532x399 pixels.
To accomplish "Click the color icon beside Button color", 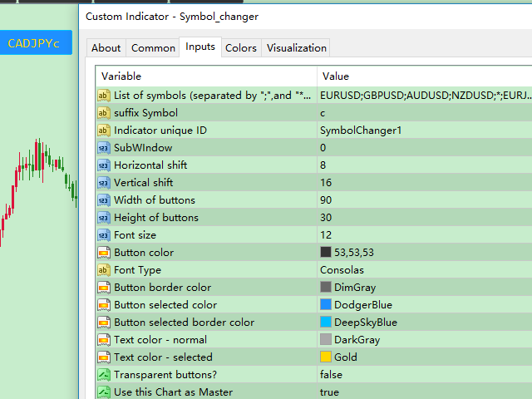I will 104,253.
